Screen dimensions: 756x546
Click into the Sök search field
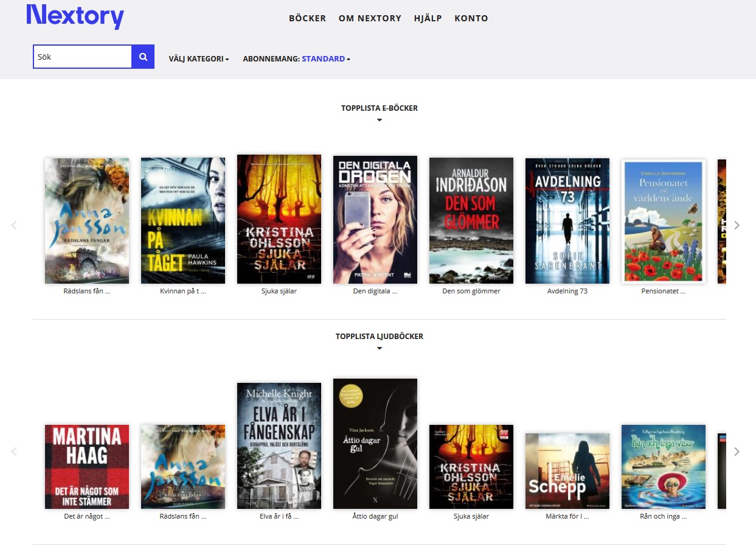coord(83,57)
